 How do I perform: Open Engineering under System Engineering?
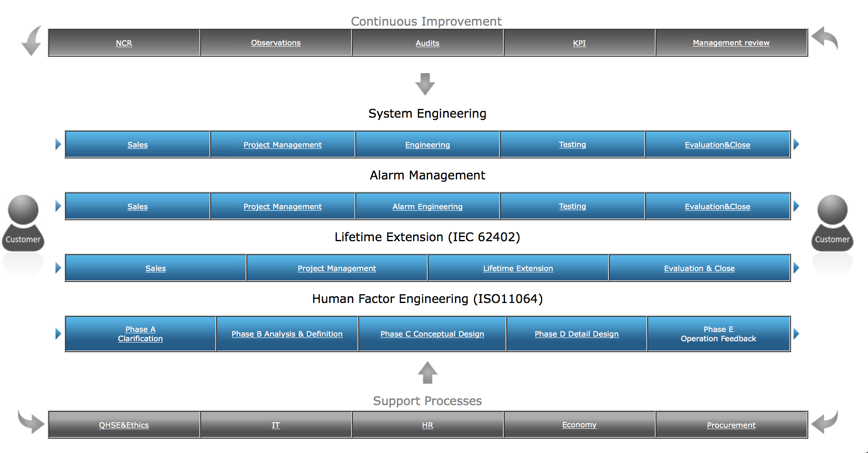pyautogui.click(x=427, y=145)
